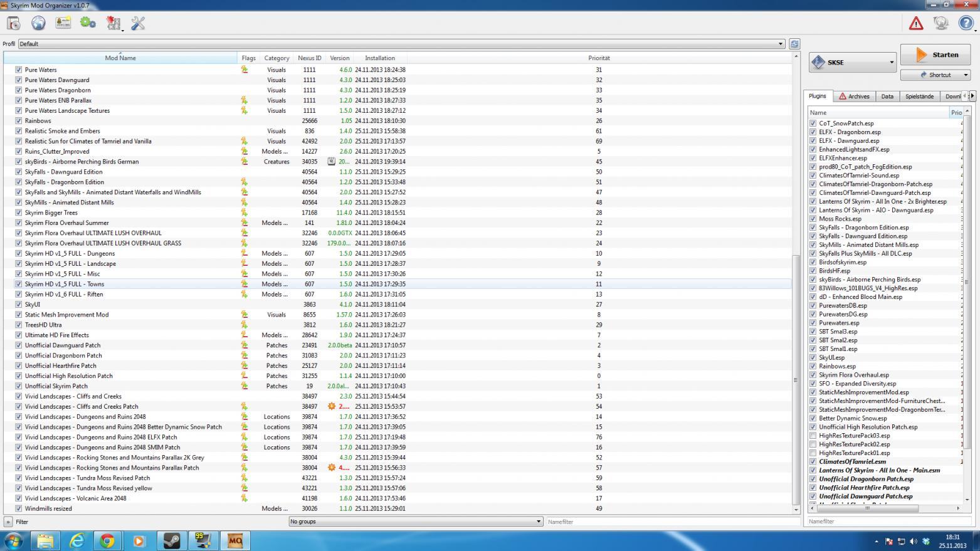The width and height of the screenshot is (980, 551).
Task: Uncheck the Rainbows mod checkbox
Action: pyautogui.click(x=18, y=120)
